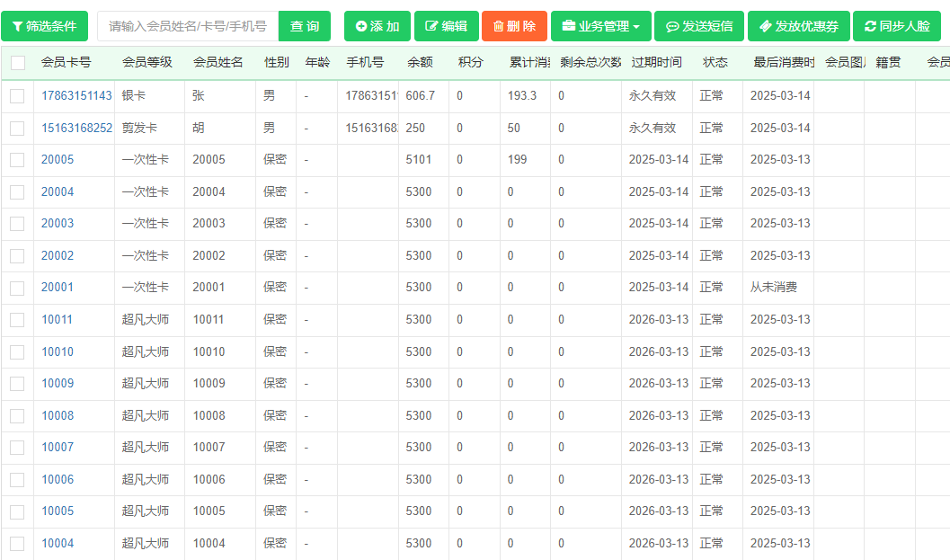This screenshot has width=950, height=560.
Task: Sort by the 会员等级 column header
Action: click(147, 62)
